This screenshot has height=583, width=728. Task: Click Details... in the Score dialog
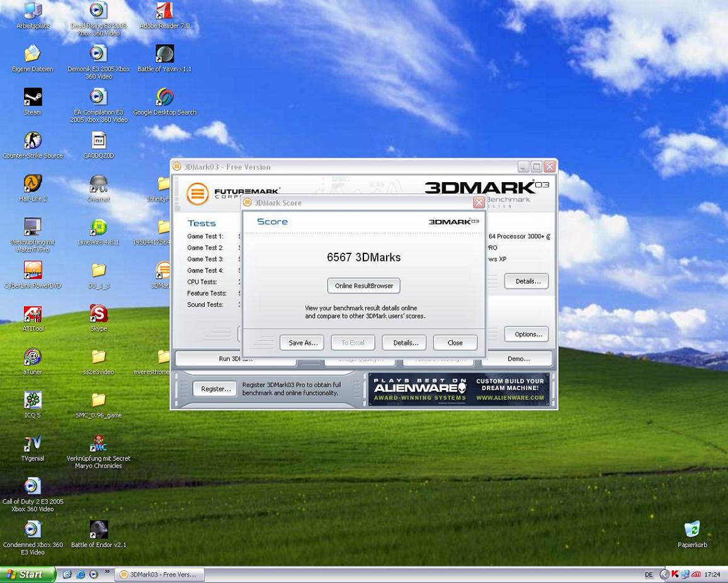point(404,343)
